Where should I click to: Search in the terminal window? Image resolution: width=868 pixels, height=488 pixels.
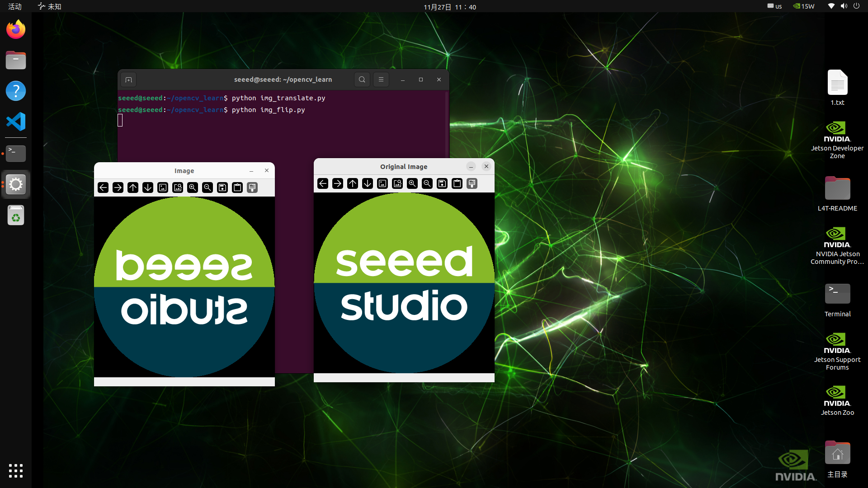(x=362, y=80)
